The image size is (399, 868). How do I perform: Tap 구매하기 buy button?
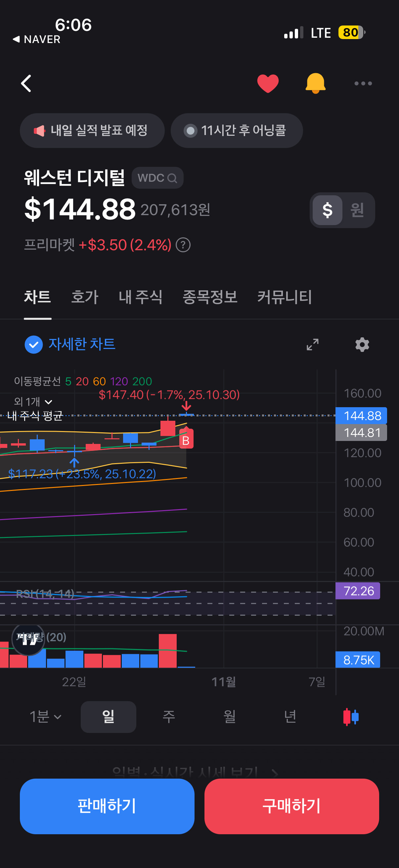(x=291, y=806)
